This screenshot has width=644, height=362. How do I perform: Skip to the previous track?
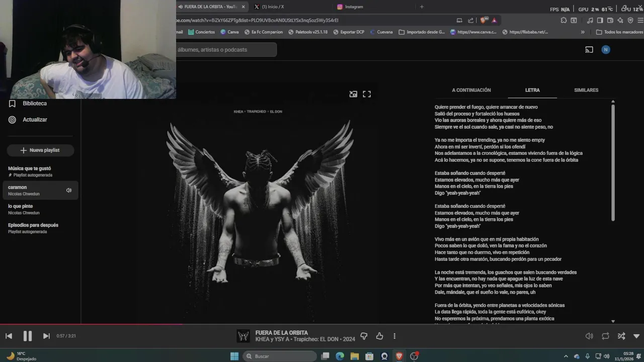click(x=9, y=336)
